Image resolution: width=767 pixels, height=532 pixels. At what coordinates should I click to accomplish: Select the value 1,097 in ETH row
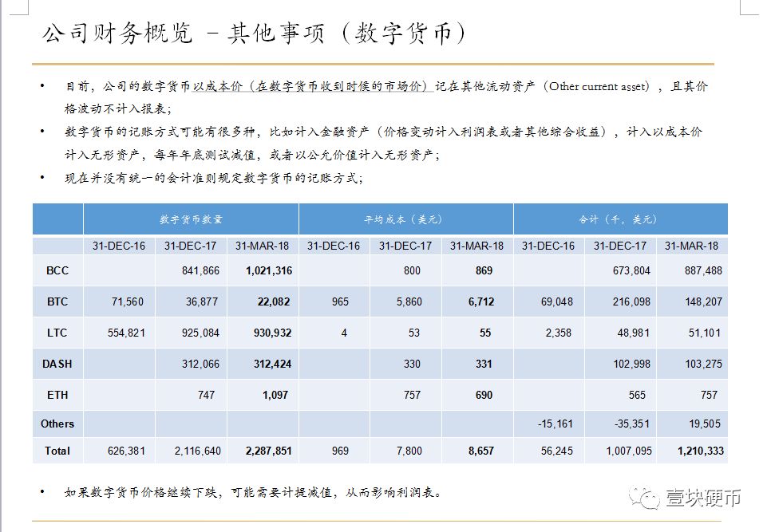[275, 395]
